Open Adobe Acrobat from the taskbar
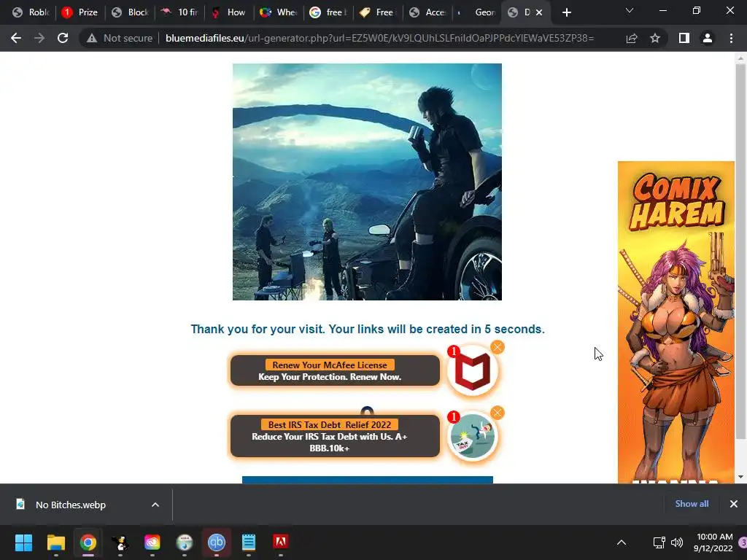 click(x=281, y=542)
